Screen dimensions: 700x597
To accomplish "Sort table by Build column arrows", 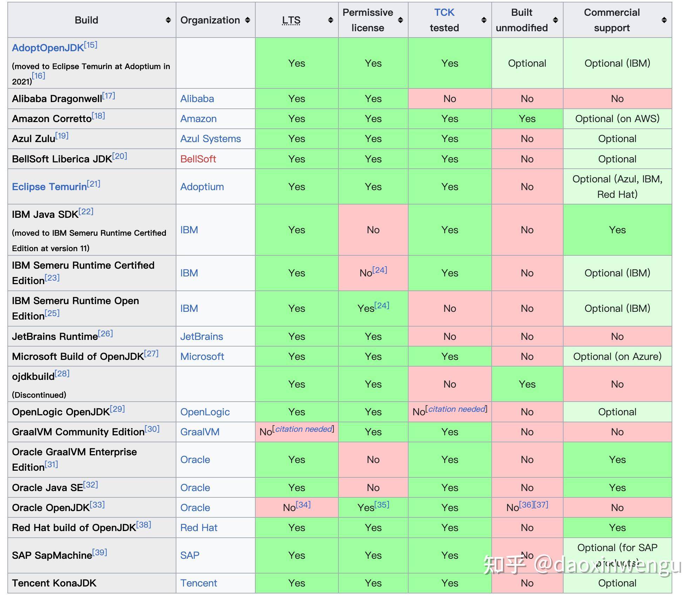I will pyautogui.click(x=168, y=20).
